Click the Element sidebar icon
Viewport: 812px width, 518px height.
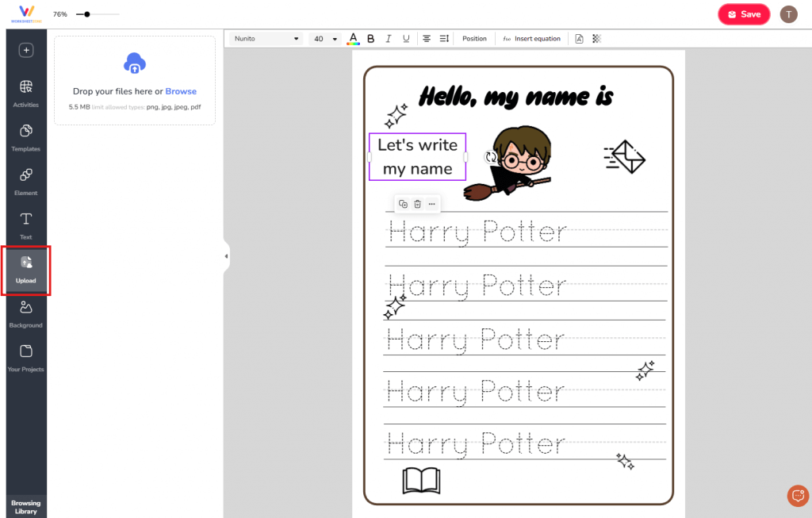click(x=25, y=181)
